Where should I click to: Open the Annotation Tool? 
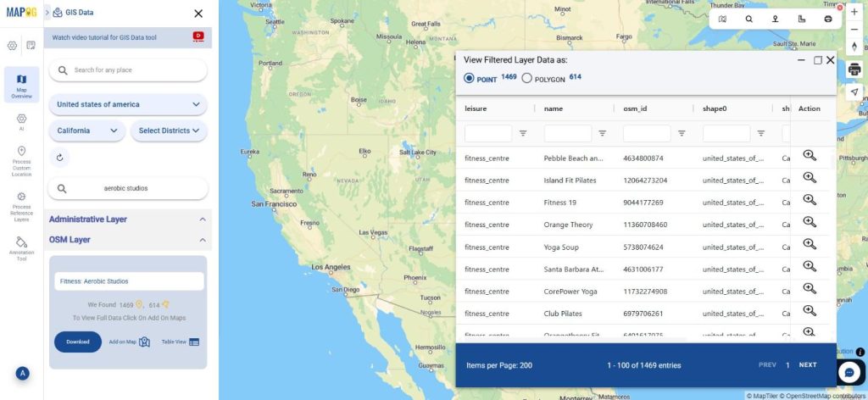click(21, 249)
